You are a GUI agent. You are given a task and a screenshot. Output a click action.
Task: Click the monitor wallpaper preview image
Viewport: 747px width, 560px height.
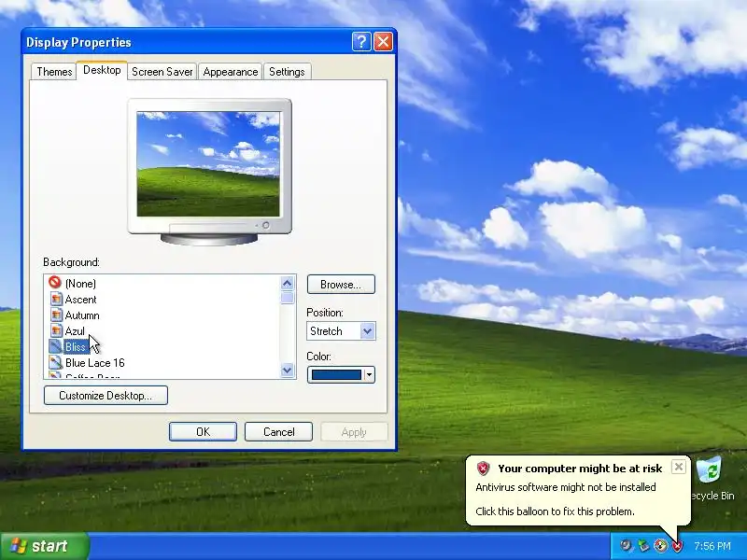208,164
